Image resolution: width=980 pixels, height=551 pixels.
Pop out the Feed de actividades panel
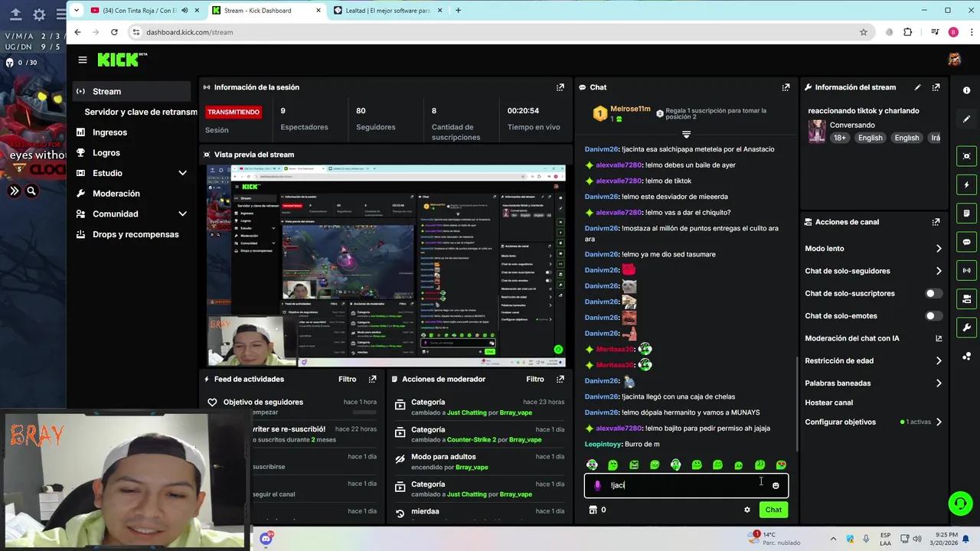[372, 379]
